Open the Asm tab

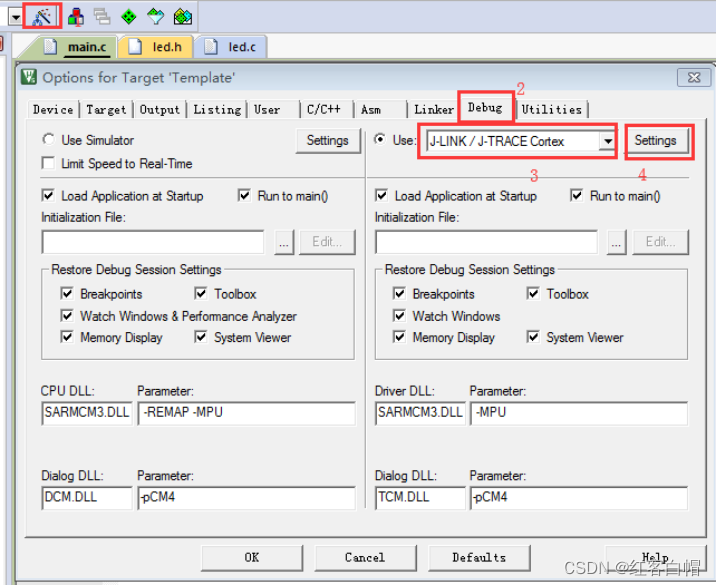(x=371, y=110)
